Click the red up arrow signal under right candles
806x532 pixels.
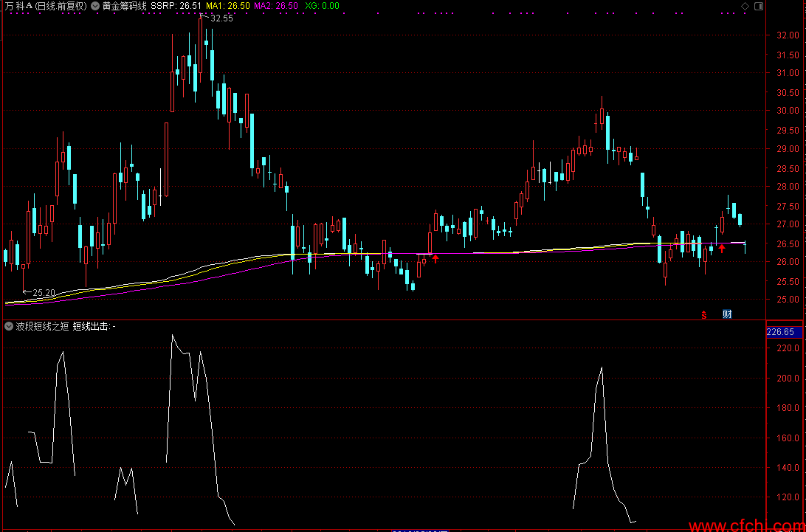click(722, 249)
